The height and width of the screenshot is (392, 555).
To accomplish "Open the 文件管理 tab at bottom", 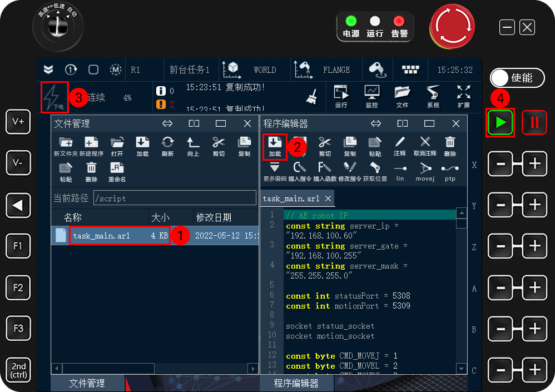I will [88, 383].
